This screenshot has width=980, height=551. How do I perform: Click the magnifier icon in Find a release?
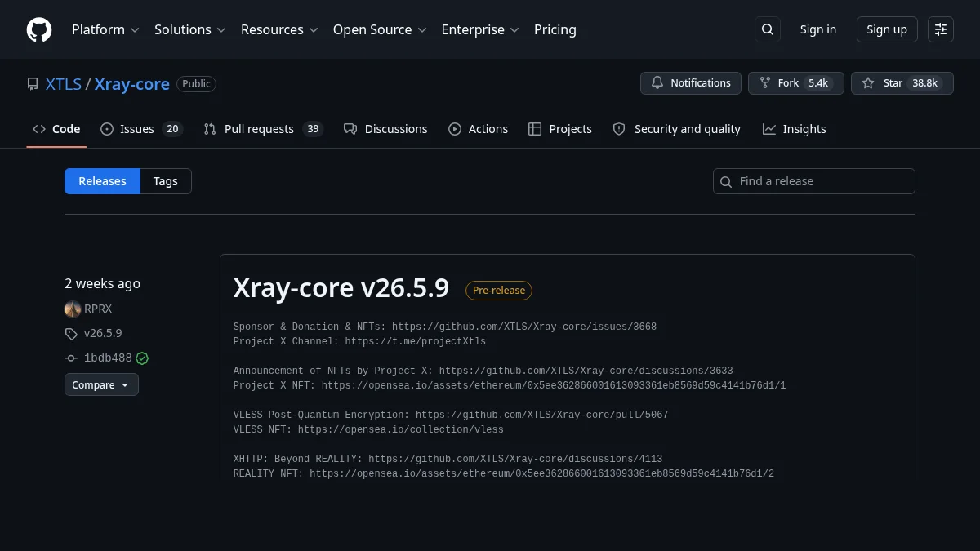(727, 181)
